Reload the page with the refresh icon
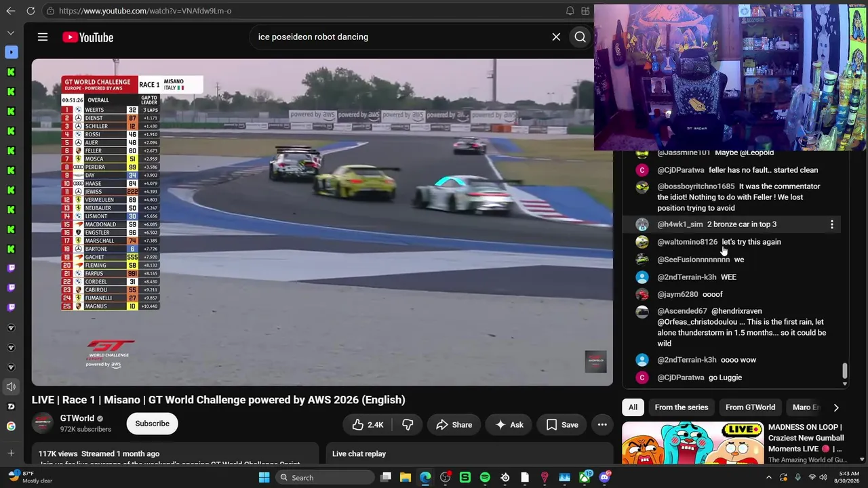 [31, 11]
